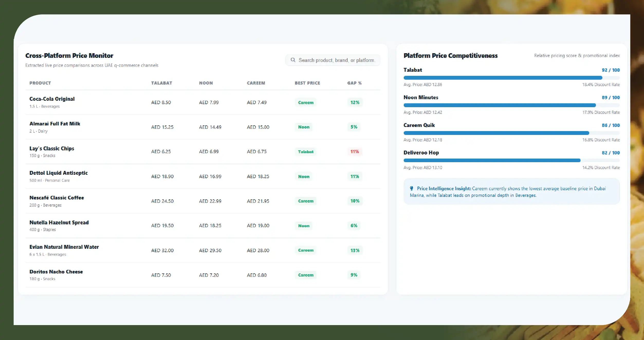This screenshot has width=644, height=340.
Task: Click Noon price AED 7.20 for Doritos
Action: pos(209,275)
